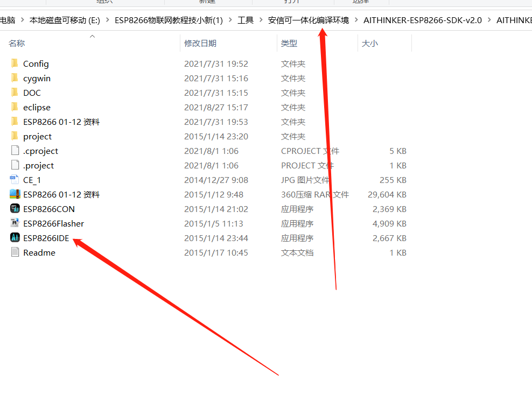Click date 2021/7/31 19:52 of Config
Image resolution: width=532 pixels, height=409 pixels.
pyautogui.click(x=216, y=64)
